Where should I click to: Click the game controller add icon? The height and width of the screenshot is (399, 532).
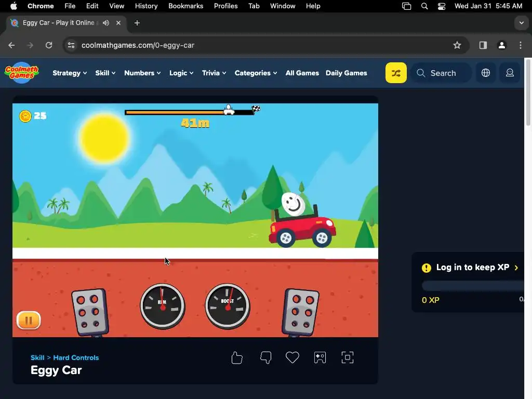tap(320, 357)
